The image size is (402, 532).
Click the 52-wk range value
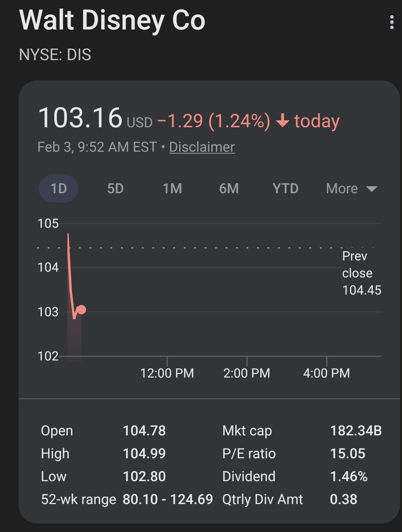click(167, 499)
